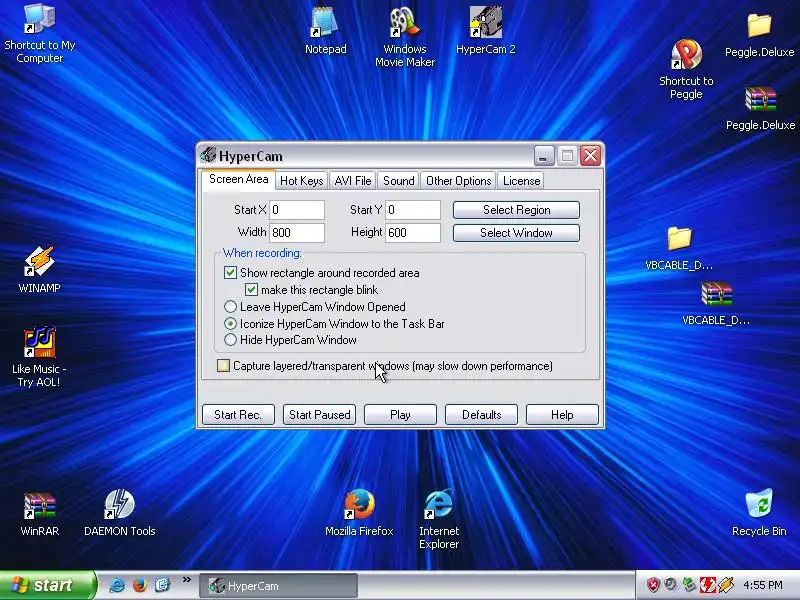The width and height of the screenshot is (800, 600).
Task: Click the Winamp lightning tray icon
Action: tap(726, 585)
